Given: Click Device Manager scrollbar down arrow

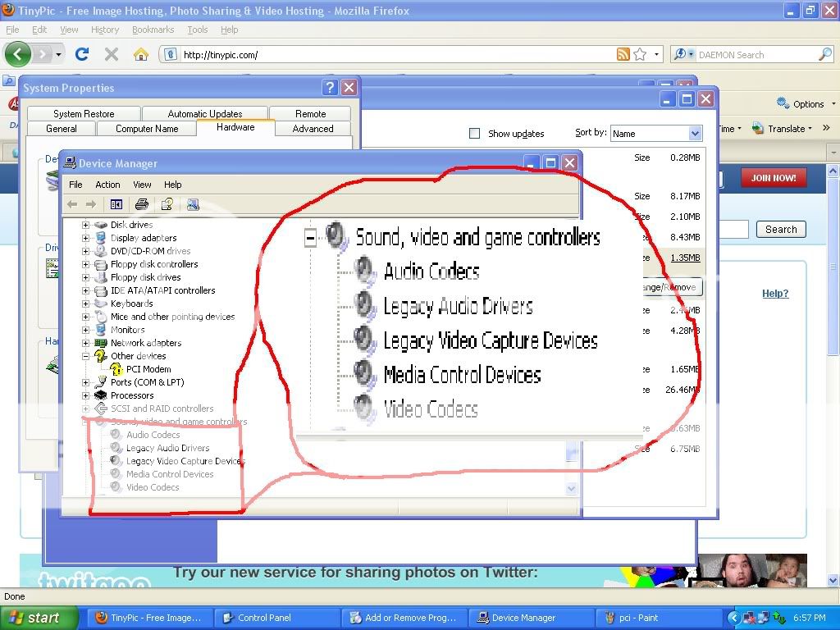Looking at the screenshot, I should click(x=572, y=488).
